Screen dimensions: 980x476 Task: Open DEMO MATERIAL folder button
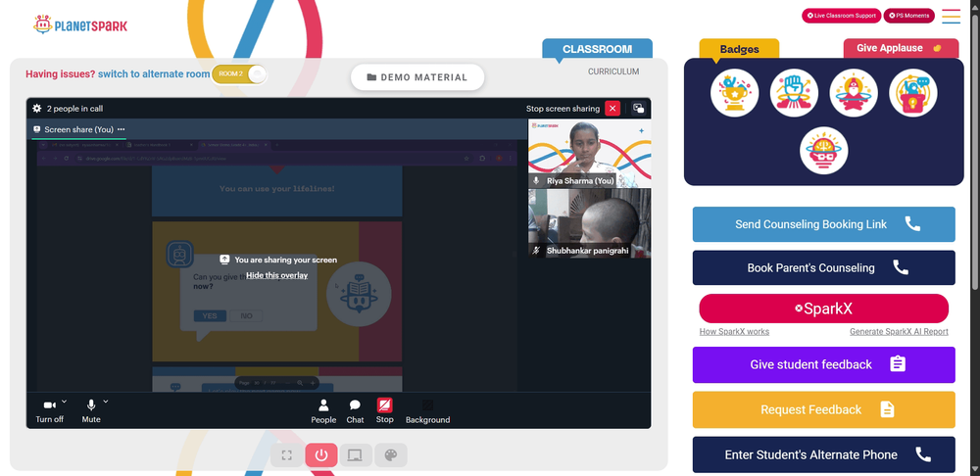(x=417, y=77)
